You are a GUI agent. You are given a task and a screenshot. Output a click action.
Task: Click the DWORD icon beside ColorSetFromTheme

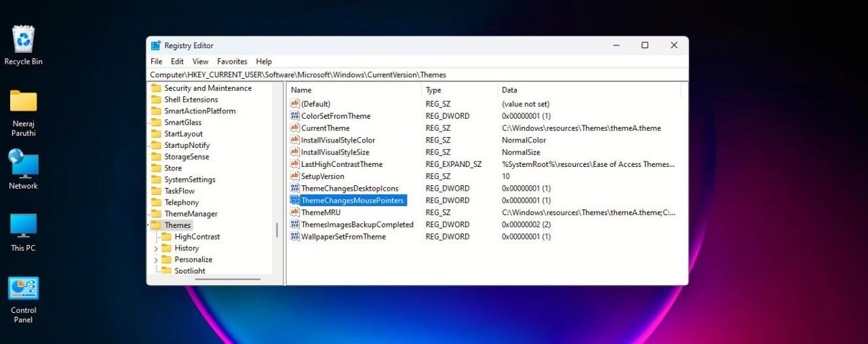pos(294,116)
